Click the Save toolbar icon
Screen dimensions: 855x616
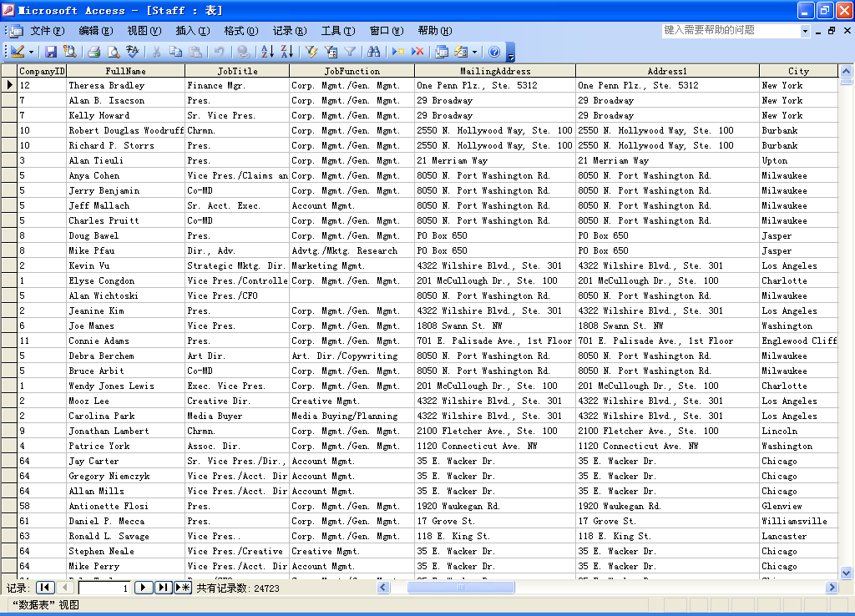pos(51,52)
